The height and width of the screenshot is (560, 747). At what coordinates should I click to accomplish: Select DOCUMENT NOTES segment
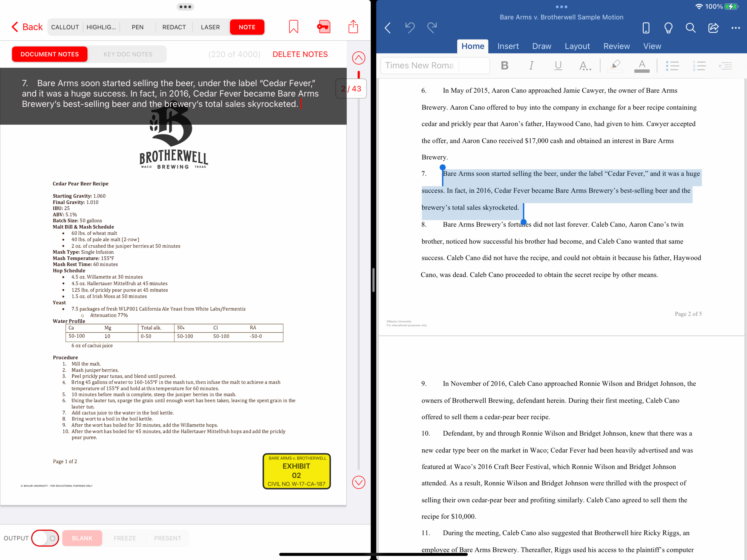50,54
